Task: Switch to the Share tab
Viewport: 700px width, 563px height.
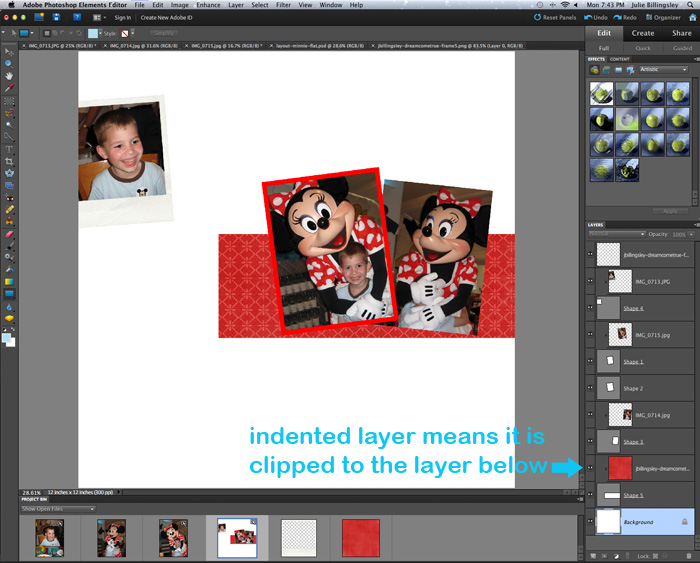Action: [682, 33]
